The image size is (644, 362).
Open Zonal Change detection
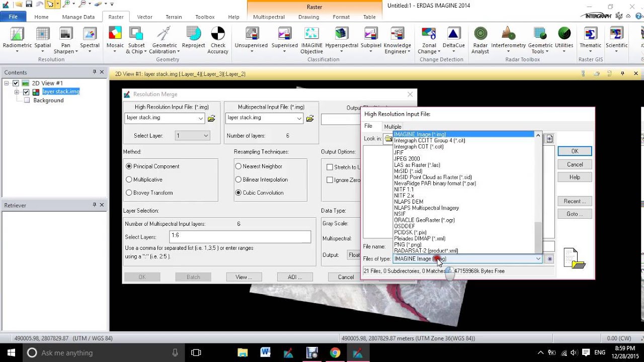click(x=429, y=40)
